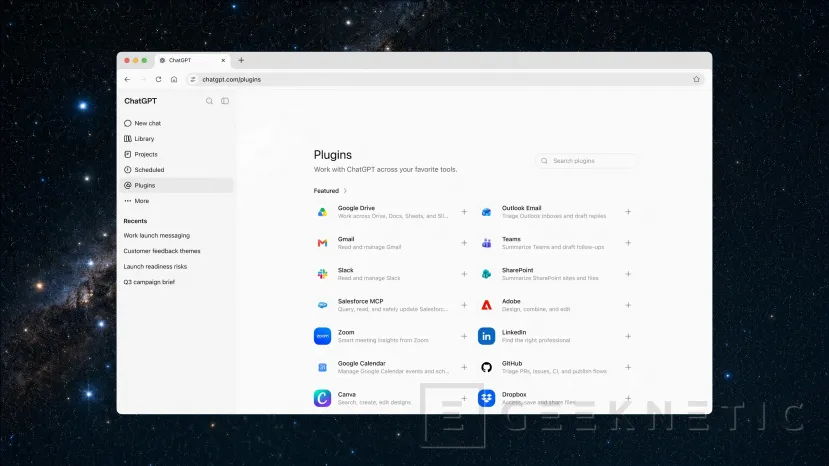Click the Canva plugin icon

322,398
